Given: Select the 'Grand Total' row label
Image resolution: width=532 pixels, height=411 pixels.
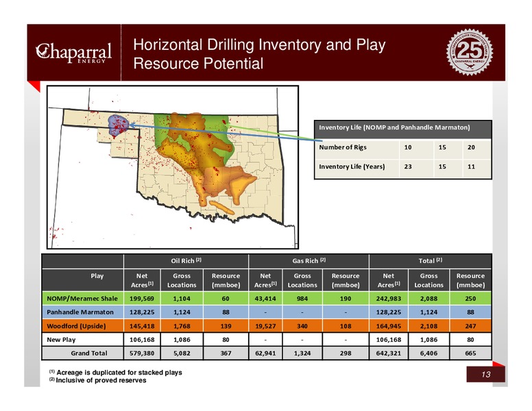Looking at the screenshot, I should click(x=89, y=353).
